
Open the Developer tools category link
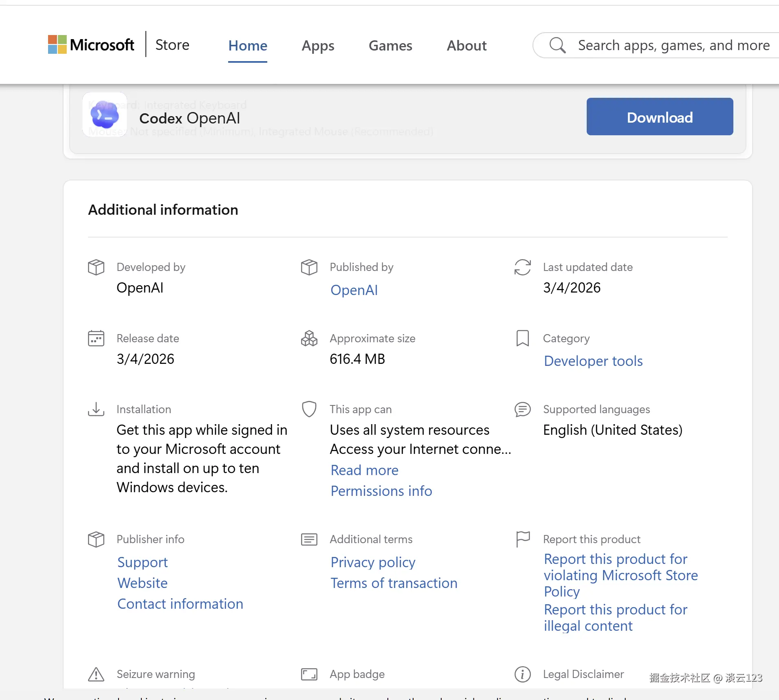pyautogui.click(x=593, y=361)
